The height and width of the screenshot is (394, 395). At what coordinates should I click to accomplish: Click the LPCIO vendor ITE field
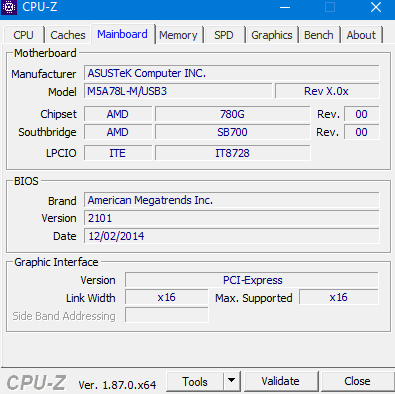tap(118, 153)
